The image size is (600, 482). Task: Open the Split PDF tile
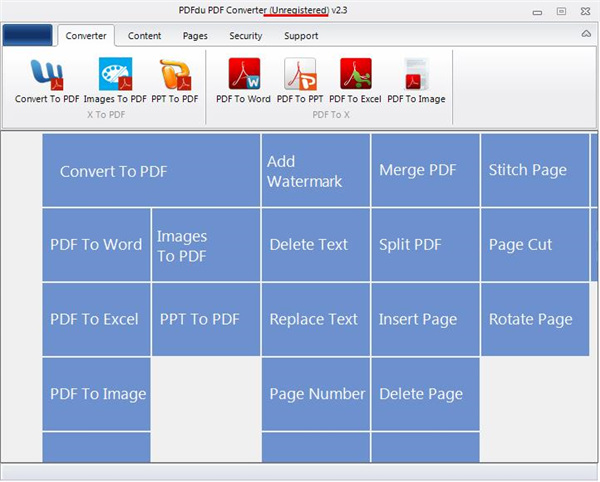click(424, 245)
